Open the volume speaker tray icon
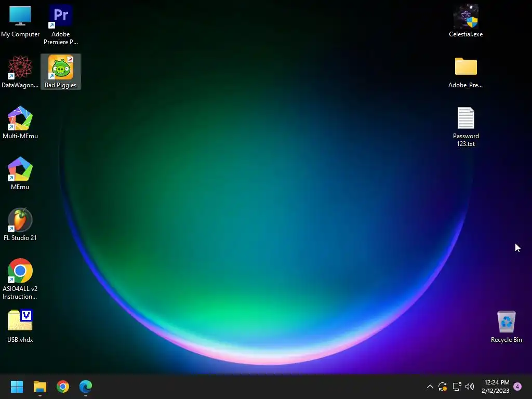 pyautogui.click(x=470, y=387)
